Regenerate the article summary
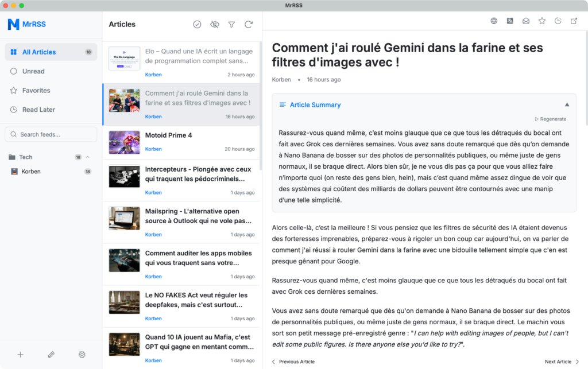The height and width of the screenshot is (369, 588). click(551, 119)
